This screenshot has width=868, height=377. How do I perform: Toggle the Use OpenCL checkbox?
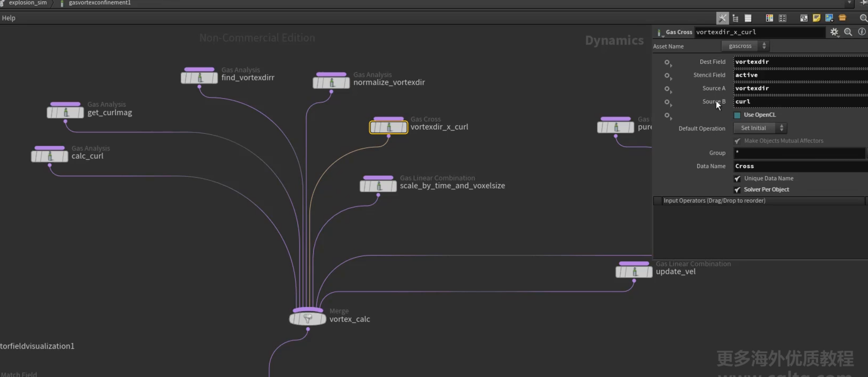(x=737, y=115)
